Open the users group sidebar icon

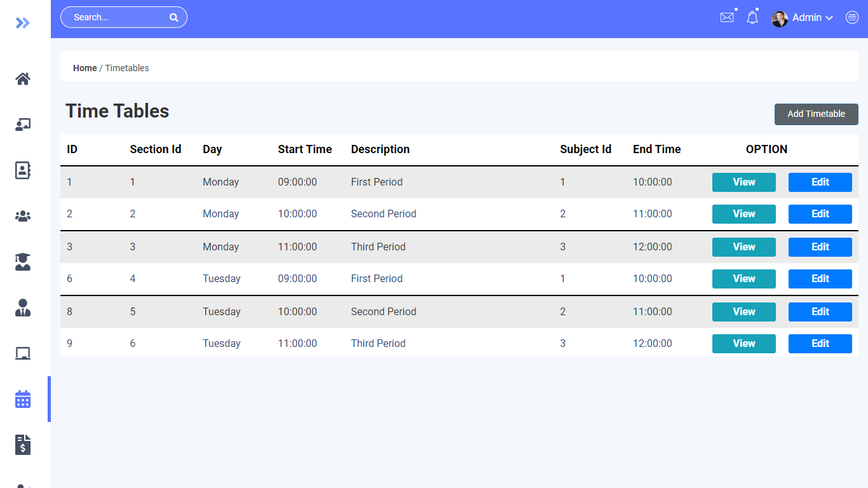pyautogui.click(x=23, y=217)
